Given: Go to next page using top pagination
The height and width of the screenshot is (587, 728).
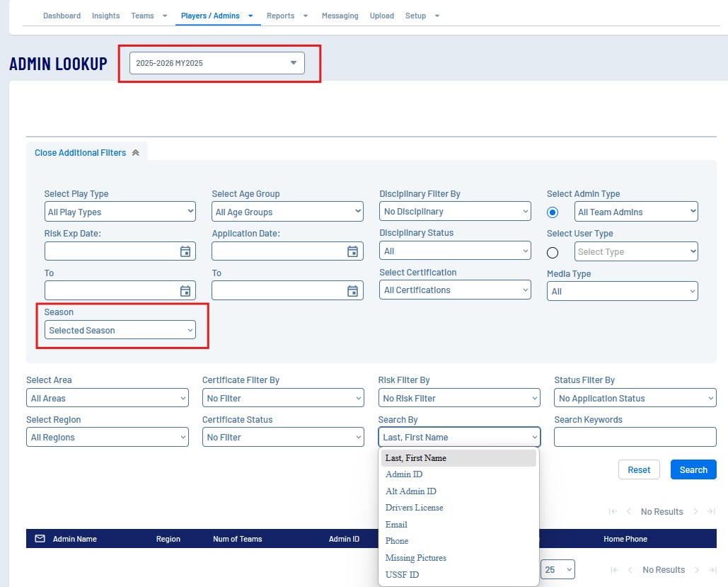Looking at the screenshot, I should (x=696, y=511).
